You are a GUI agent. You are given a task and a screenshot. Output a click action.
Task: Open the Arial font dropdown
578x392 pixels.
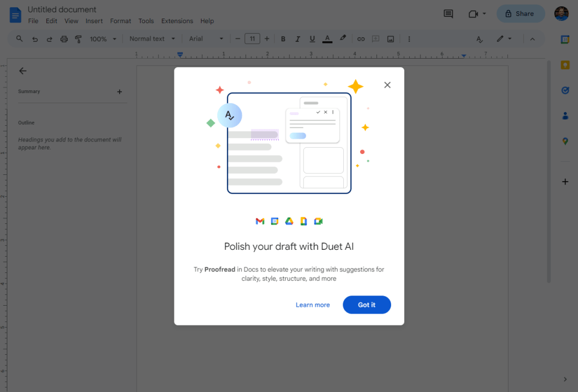(206, 39)
